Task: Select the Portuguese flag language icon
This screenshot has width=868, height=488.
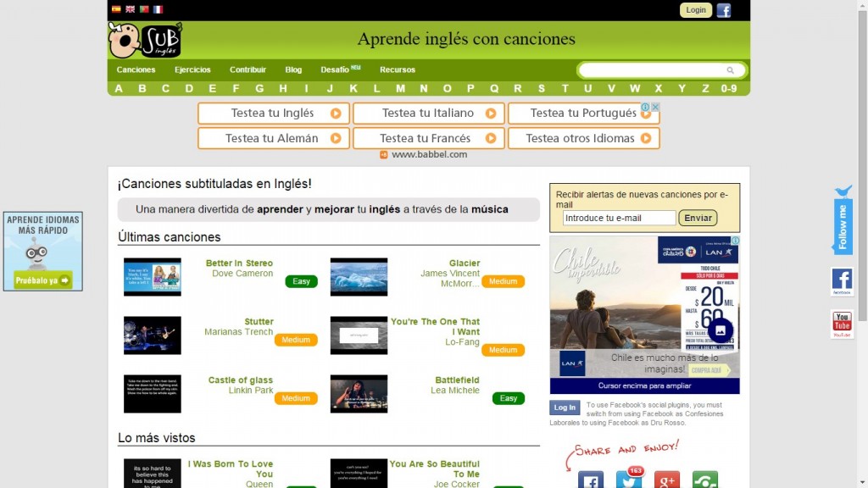Action: [x=144, y=9]
